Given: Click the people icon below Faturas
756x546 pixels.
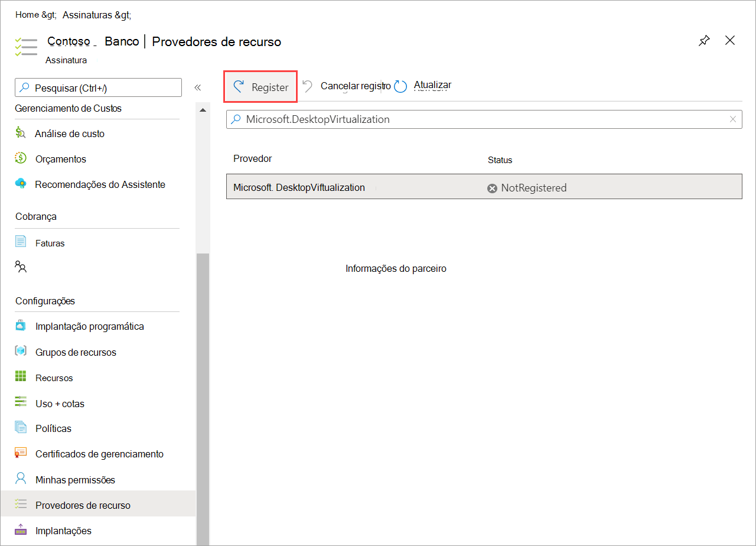Looking at the screenshot, I should [x=21, y=266].
